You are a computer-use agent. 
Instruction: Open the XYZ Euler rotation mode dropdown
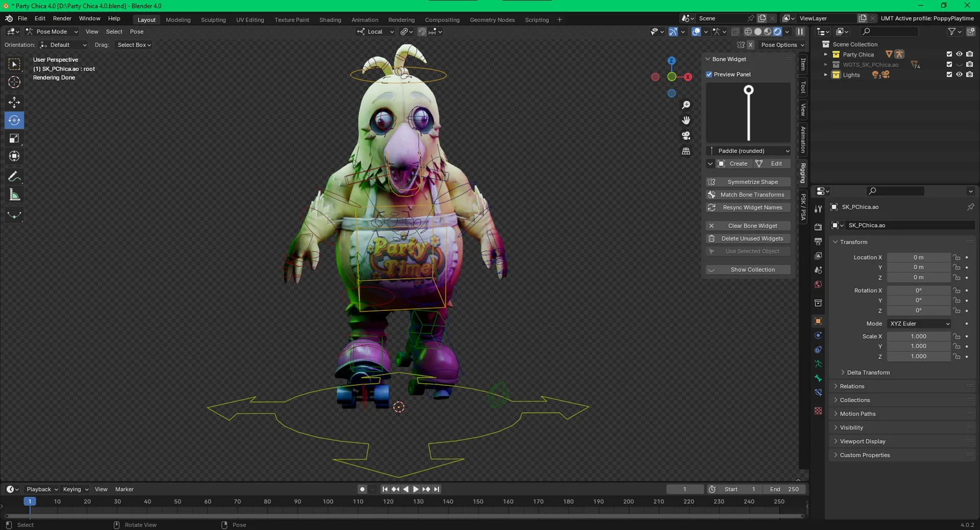tap(919, 324)
